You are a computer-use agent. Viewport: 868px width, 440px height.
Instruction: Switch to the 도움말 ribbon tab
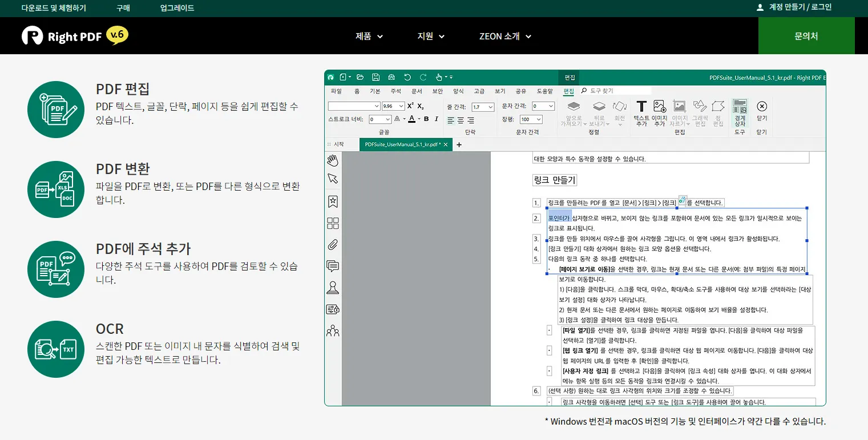pos(544,91)
